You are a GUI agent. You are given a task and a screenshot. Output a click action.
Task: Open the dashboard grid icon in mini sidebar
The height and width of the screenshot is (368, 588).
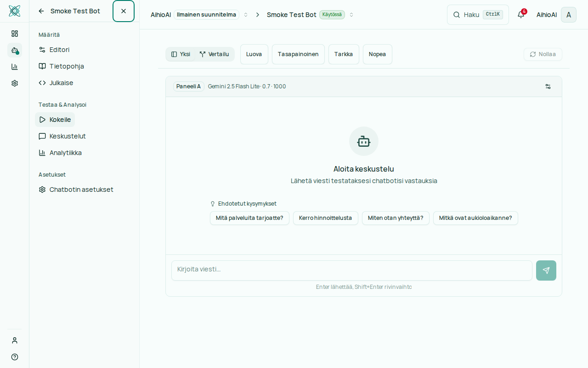(x=15, y=34)
